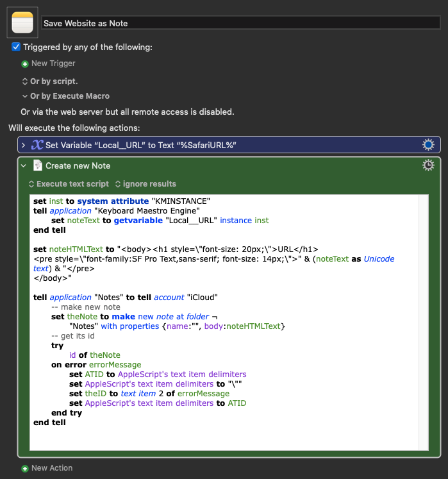Click the script editor vertical scrollbar
This screenshot has width=448, height=479.
[424, 323]
